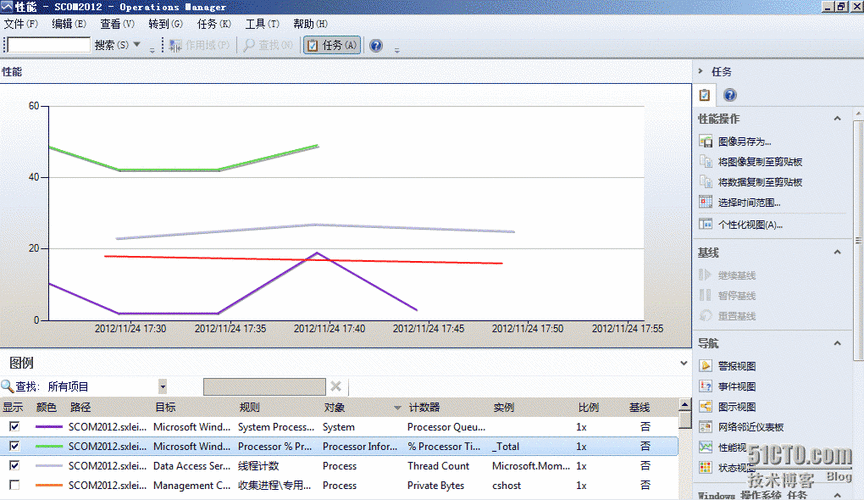Collapse the performance actions section
Image resolution: width=864 pixels, height=500 pixels.
pos(838,119)
